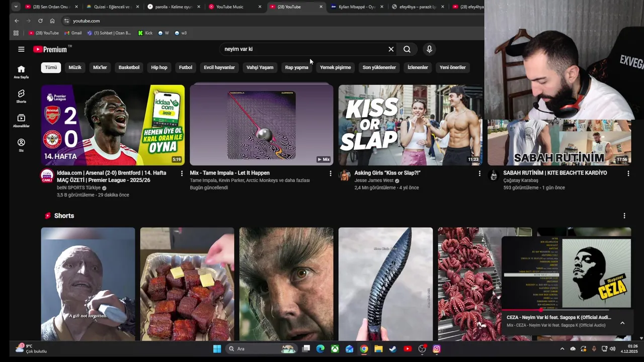Go to Ana Sayfa in the sidebar
644x362 pixels.
click(21, 72)
